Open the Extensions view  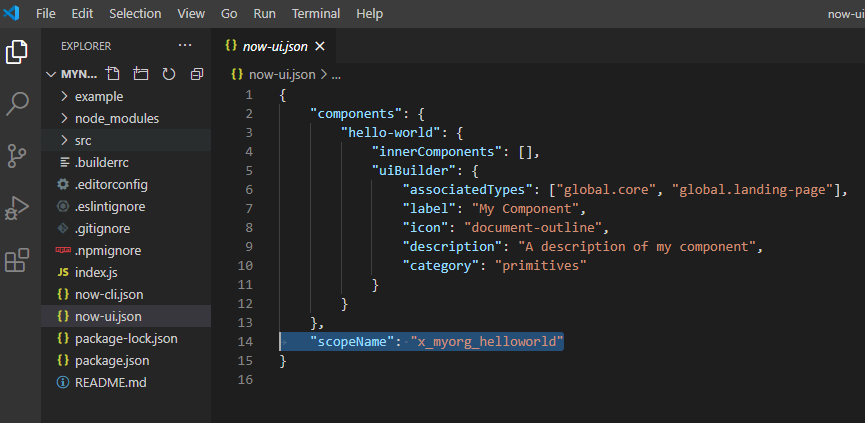[17, 261]
